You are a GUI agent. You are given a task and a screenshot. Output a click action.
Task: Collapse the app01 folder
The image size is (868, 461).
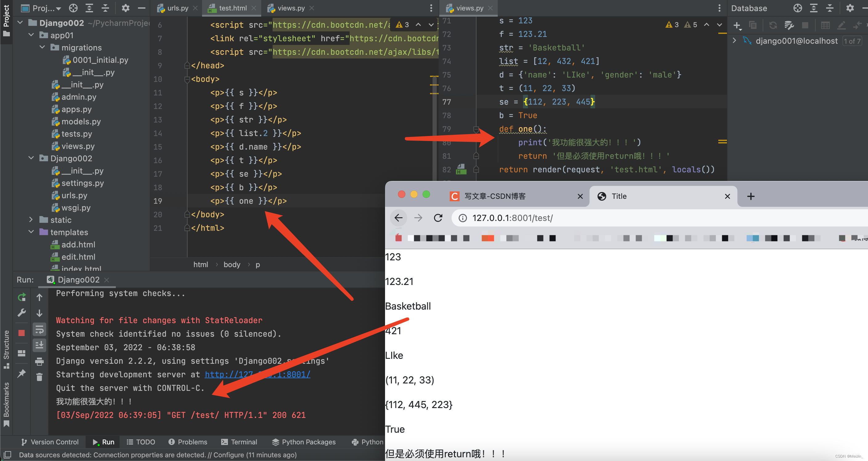[x=31, y=35]
